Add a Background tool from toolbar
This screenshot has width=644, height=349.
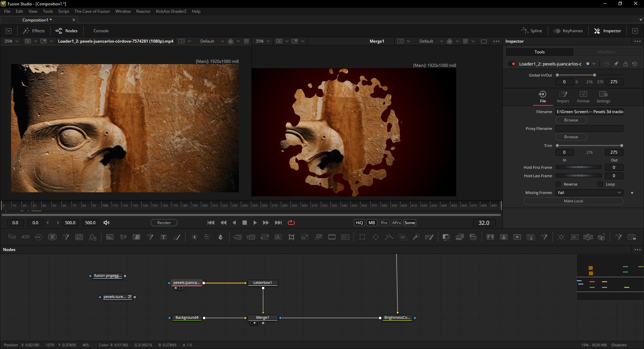[110, 237]
